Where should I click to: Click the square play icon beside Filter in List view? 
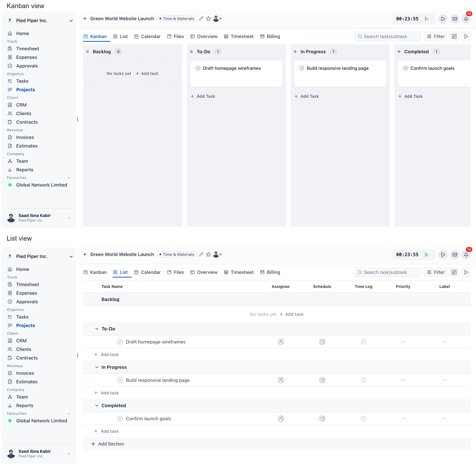[466, 272]
